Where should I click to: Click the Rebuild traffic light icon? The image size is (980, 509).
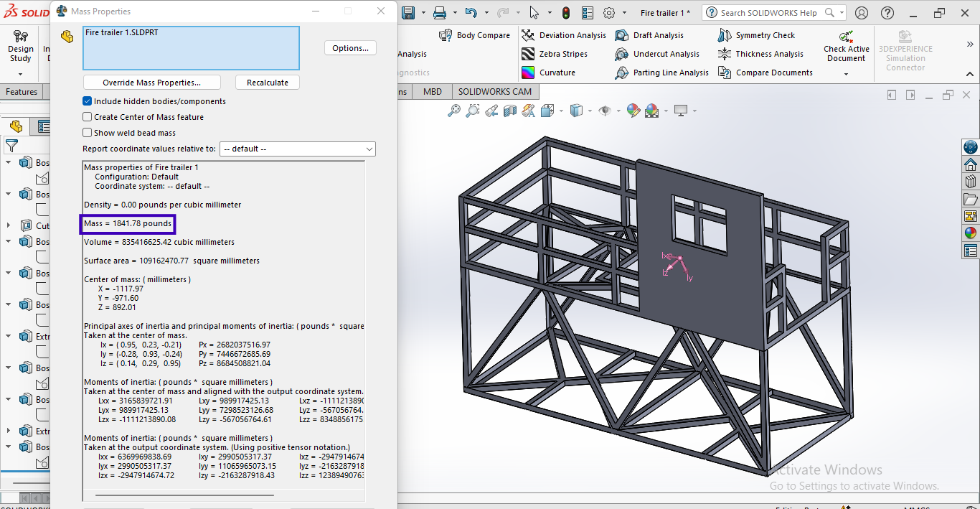[x=566, y=13]
